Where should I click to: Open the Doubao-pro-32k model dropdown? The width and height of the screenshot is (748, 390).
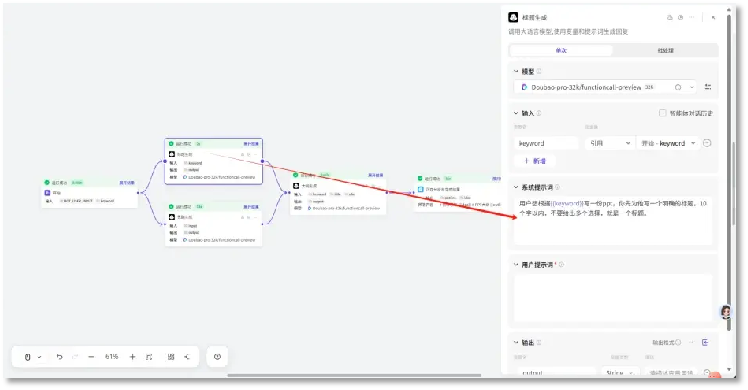point(605,87)
